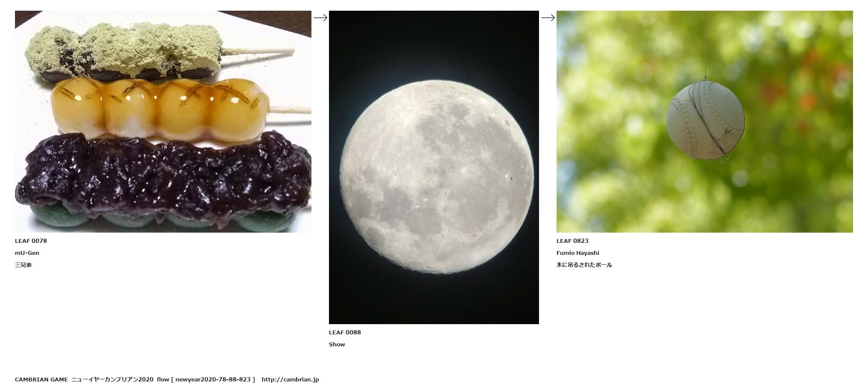Click the baseball hanging on string
This screenshot has width=868, height=390.
click(x=705, y=121)
